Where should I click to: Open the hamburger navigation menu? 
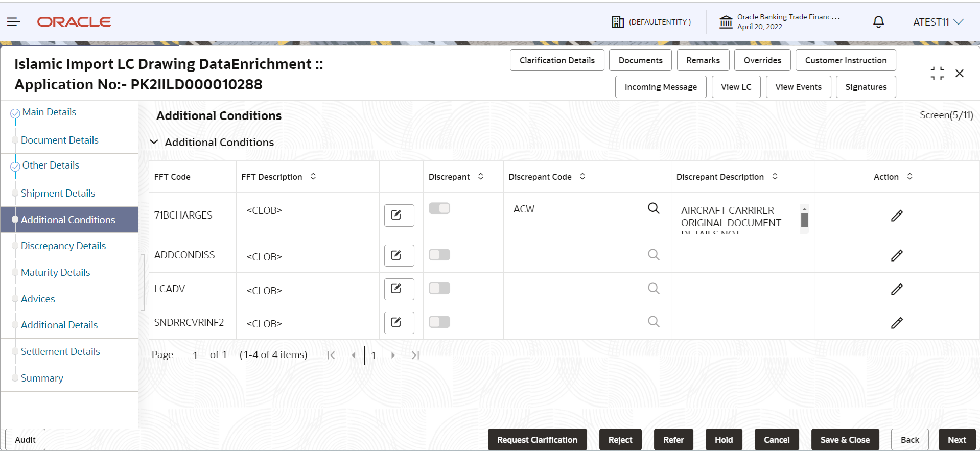(x=14, y=22)
